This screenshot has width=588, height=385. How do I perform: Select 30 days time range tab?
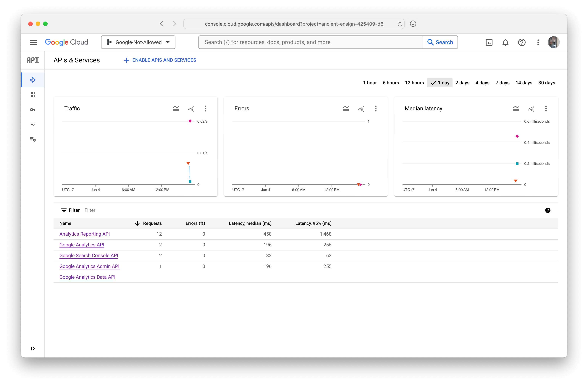click(547, 83)
